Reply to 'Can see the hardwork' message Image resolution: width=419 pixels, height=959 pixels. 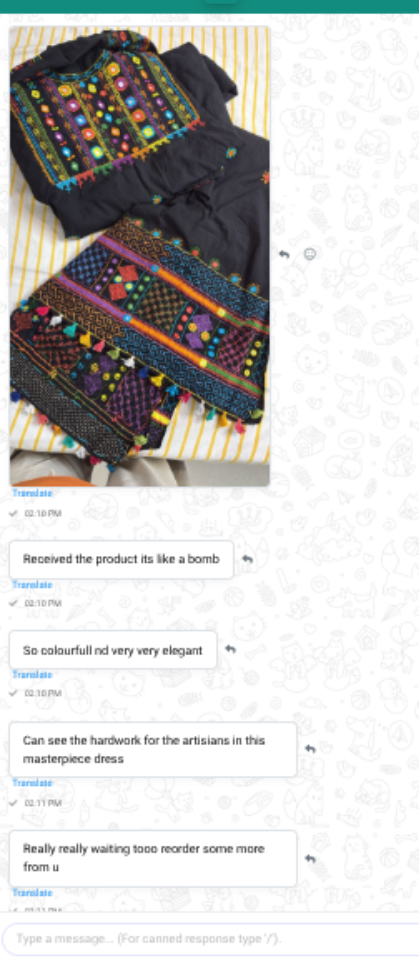point(310,749)
